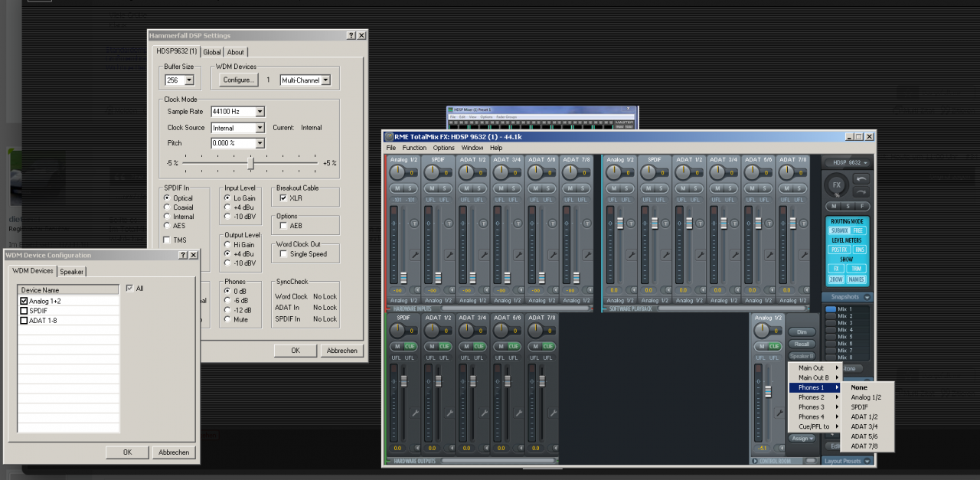This screenshot has width=980, height=480.
Task: Open wrench settings of Hardware Inputs Analog 1/2
Action: [415, 254]
